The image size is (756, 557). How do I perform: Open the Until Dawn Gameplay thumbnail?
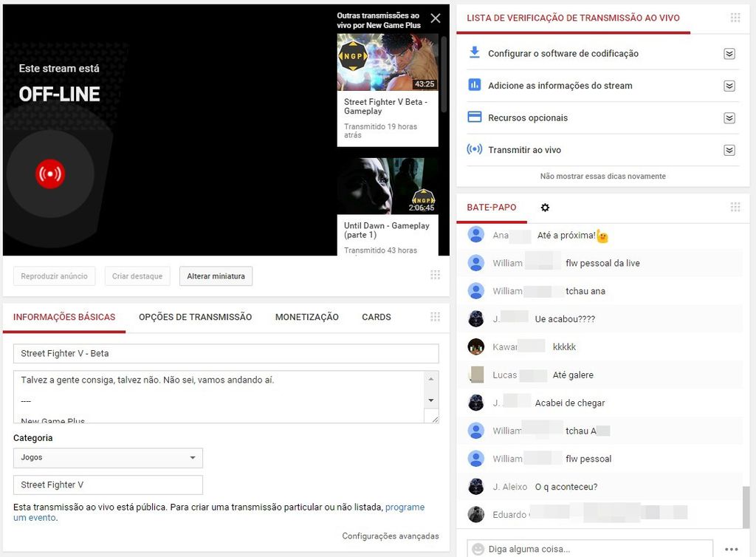point(388,186)
